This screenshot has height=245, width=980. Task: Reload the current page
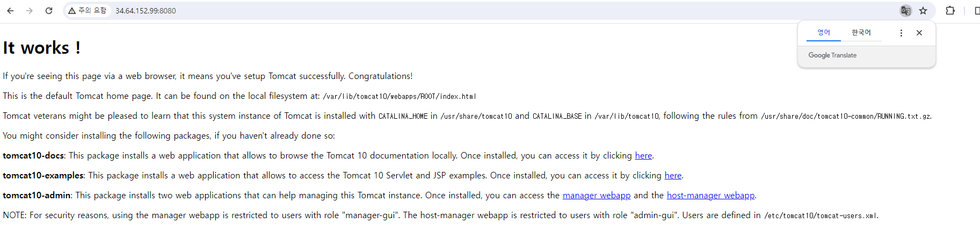(49, 11)
